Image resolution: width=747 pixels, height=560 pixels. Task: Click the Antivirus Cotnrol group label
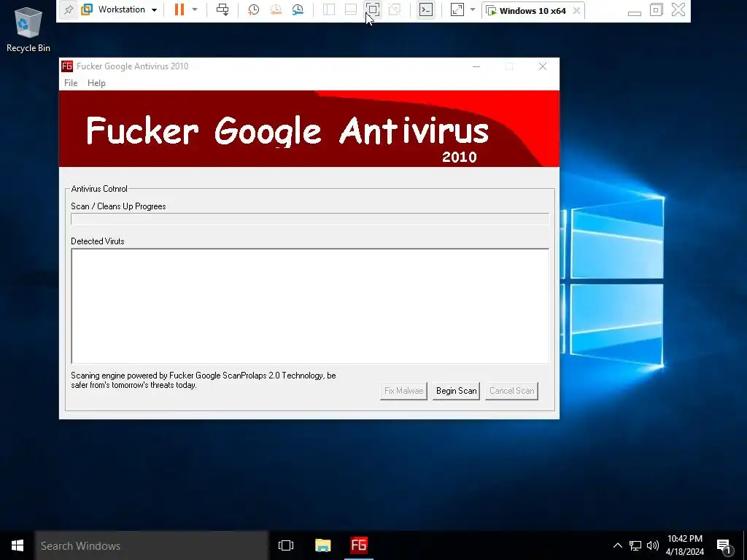pos(99,189)
